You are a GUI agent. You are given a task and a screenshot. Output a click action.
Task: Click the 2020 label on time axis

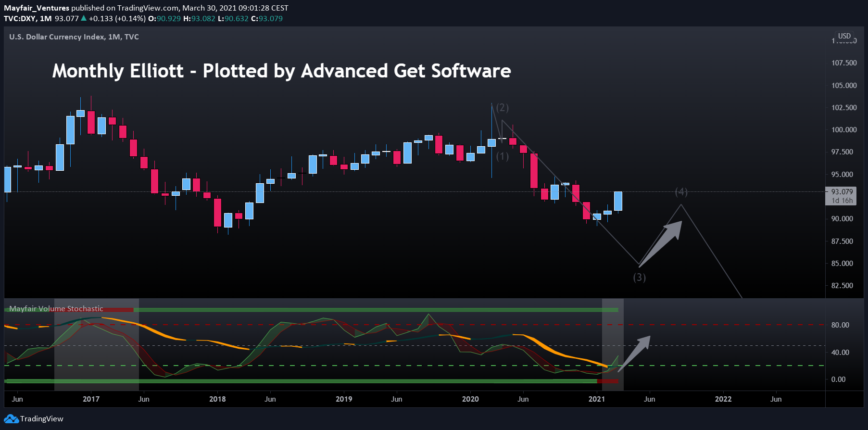click(470, 399)
